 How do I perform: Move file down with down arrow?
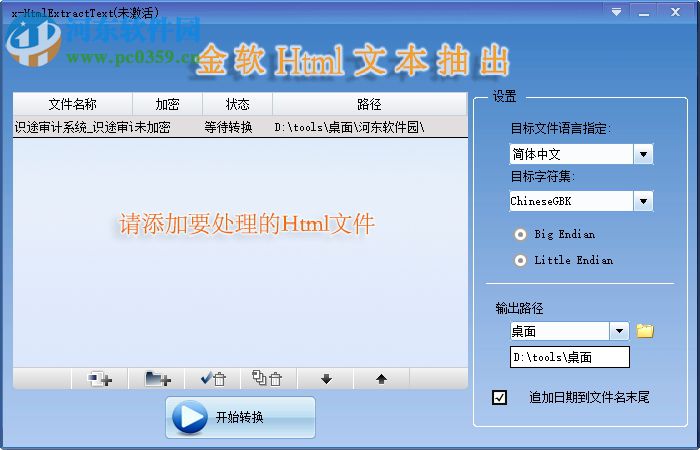326,379
